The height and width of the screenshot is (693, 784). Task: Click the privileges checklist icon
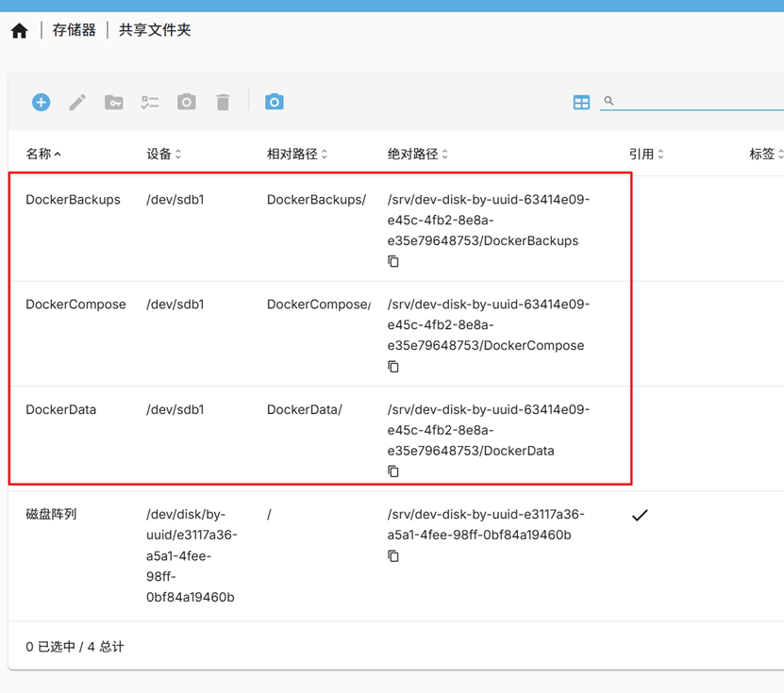click(149, 102)
